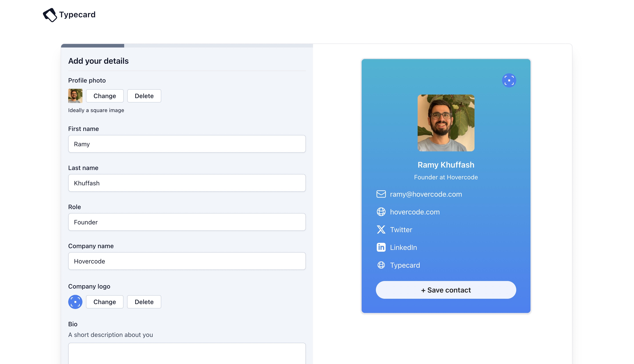Image resolution: width=634 pixels, height=364 pixels.
Task: Delete the profile photo
Action: tap(144, 96)
